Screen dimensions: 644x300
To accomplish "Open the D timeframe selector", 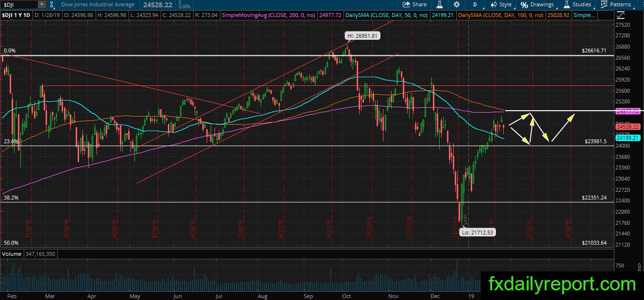I will pos(475,4).
